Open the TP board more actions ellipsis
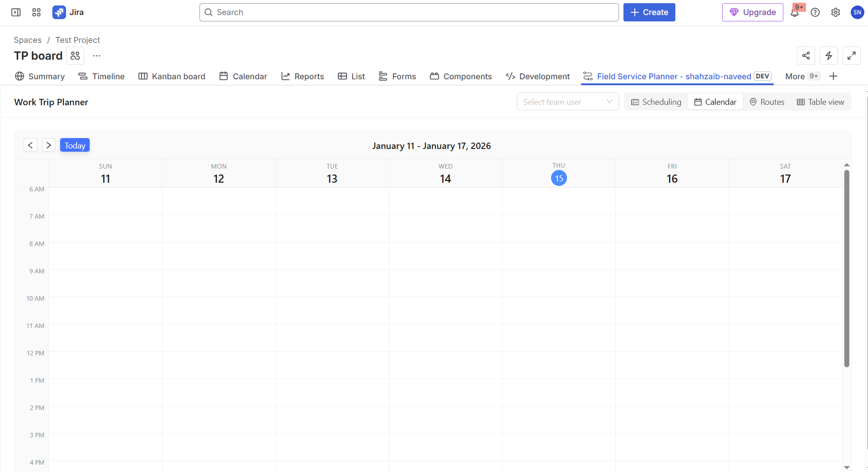The width and height of the screenshot is (868, 472). pos(97,56)
